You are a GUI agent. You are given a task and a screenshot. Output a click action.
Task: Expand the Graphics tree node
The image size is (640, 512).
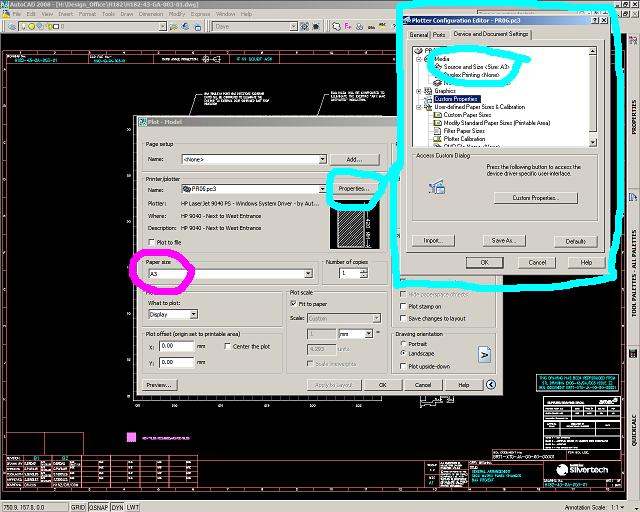[418, 91]
